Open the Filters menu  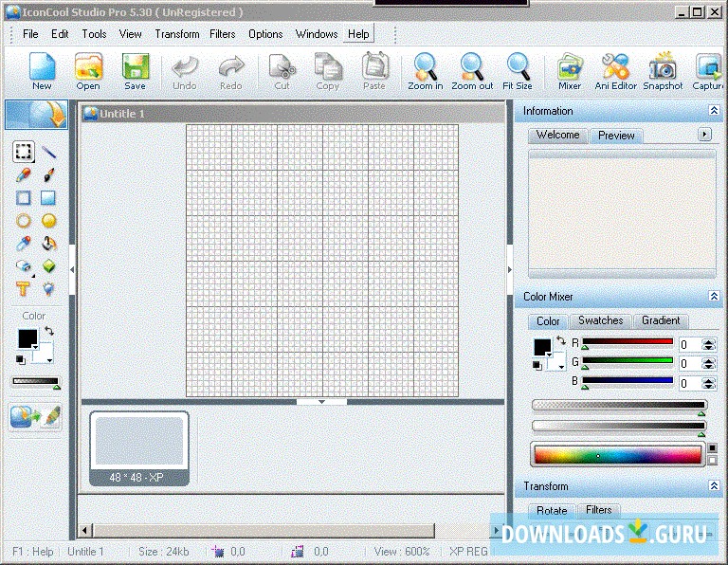pos(223,34)
